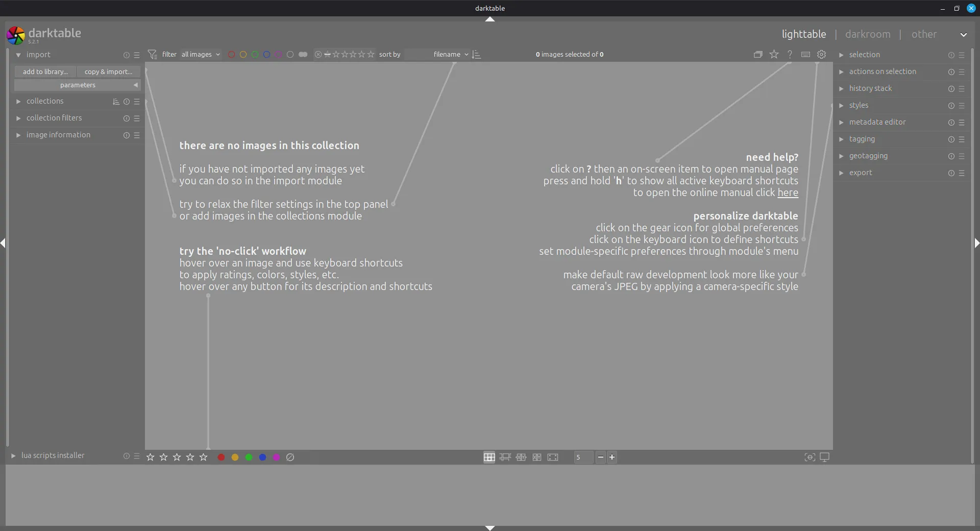The image size is (980, 531).
Task: Switch to the darkroom view
Action: tap(867, 34)
